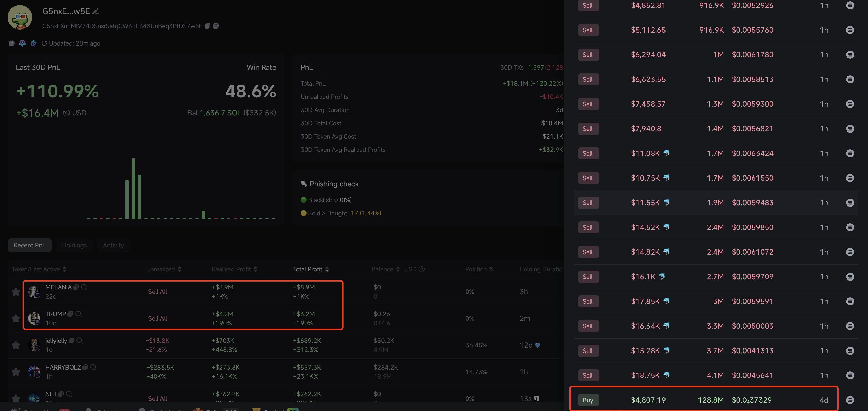Screen dimensions: 868x411
Task: Open the HARRYBOLZ token link
Action: coord(63,367)
